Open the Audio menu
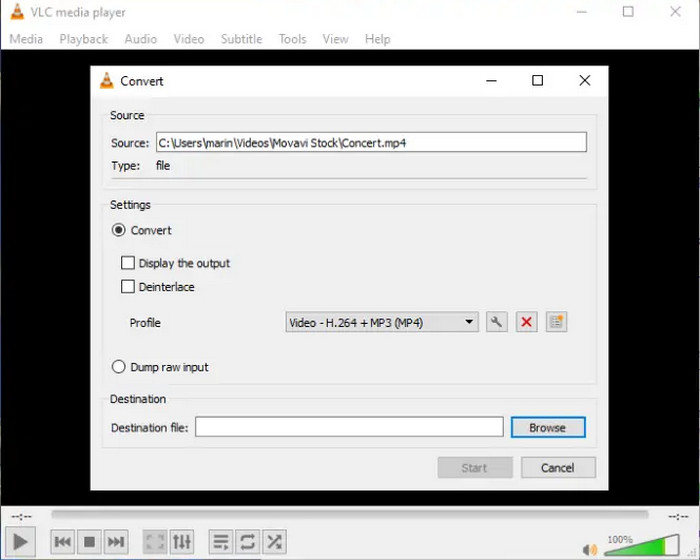The image size is (700, 560). click(x=141, y=39)
